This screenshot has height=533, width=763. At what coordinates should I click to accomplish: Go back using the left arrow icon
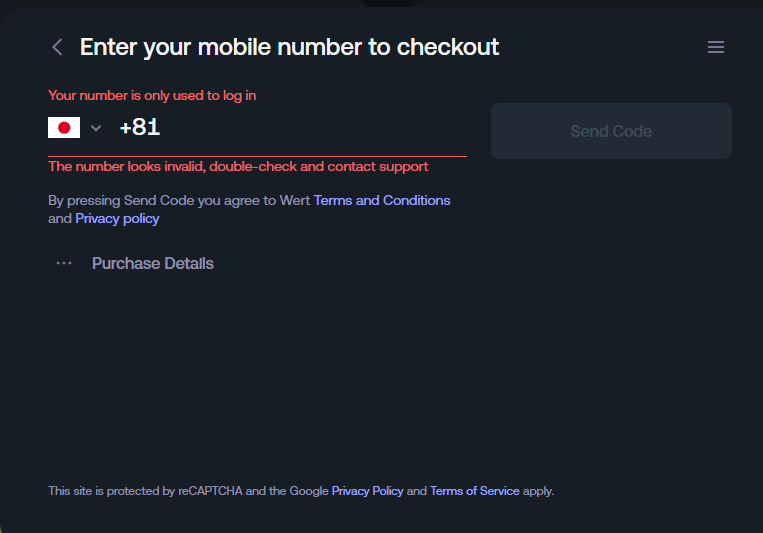click(x=57, y=47)
